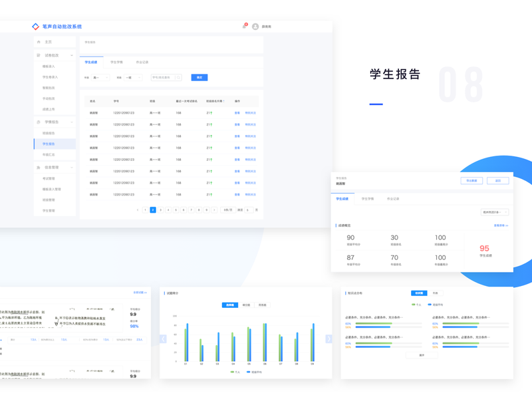Image resolution: width=532 pixels, height=399 pixels.
Task: Click the 98% score rate value
Action: pyautogui.click(x=134, y=327)
